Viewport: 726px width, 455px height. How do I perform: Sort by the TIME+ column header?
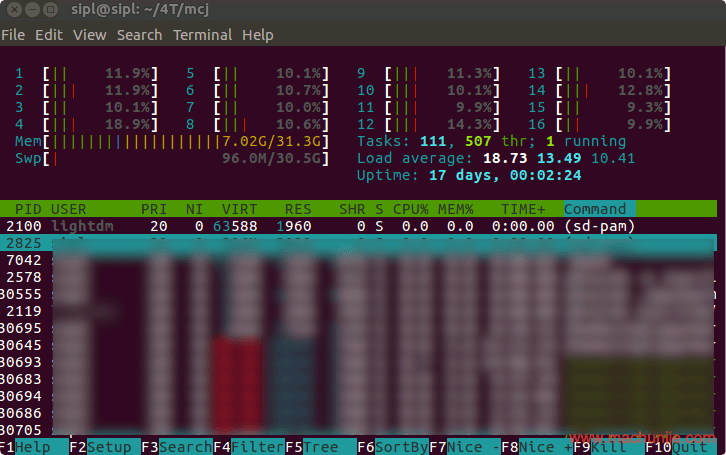523,209
